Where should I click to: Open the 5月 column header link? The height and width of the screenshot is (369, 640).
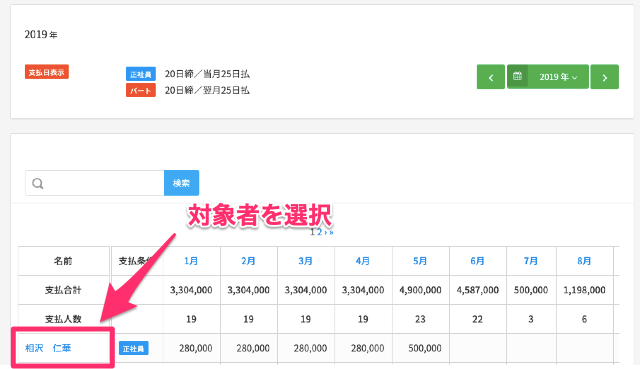click(420, 261)
